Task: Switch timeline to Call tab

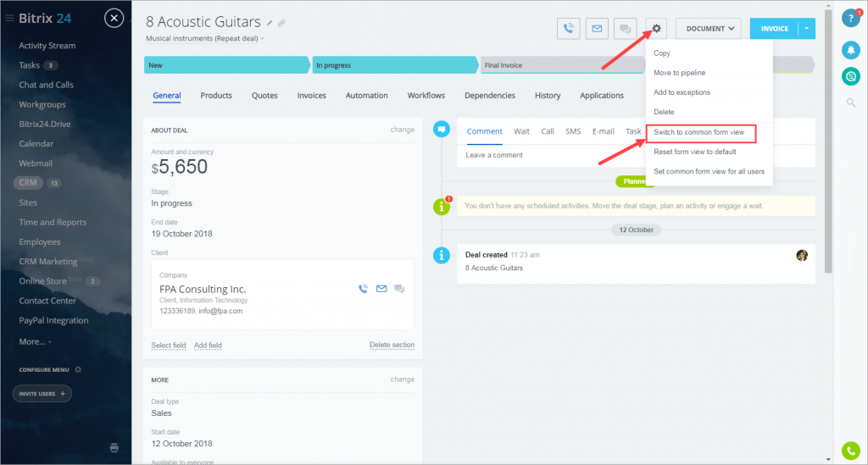Action: (548, 131)
